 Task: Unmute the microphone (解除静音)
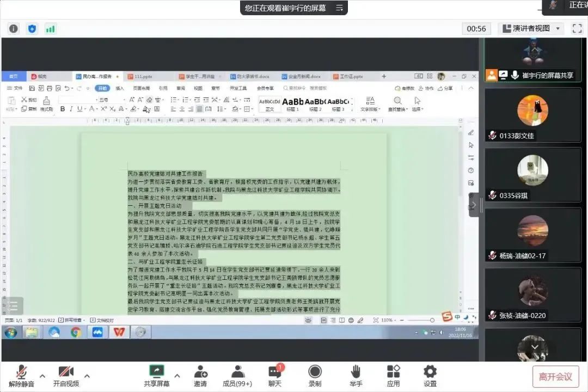pyautogui.click(x=21, y=372)
